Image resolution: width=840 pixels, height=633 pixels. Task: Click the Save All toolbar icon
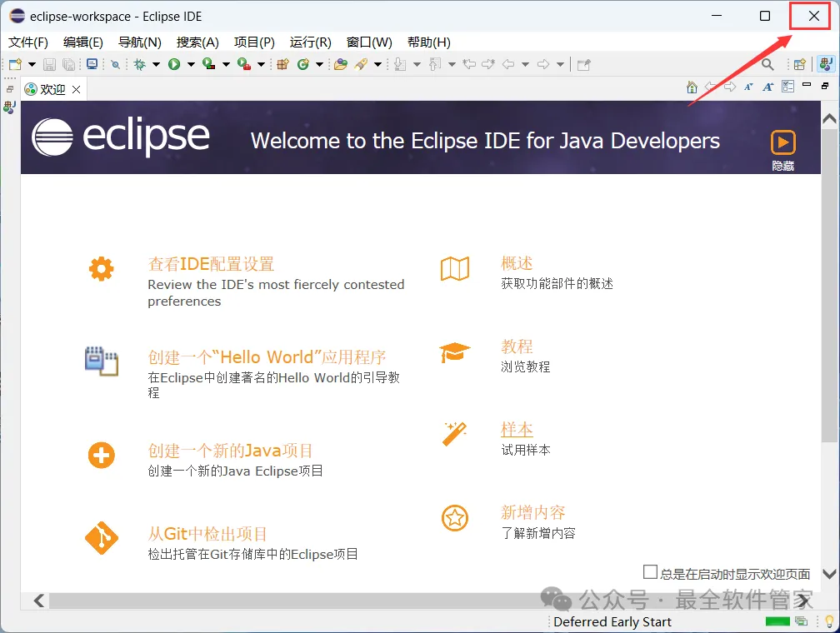click(68, 65)
